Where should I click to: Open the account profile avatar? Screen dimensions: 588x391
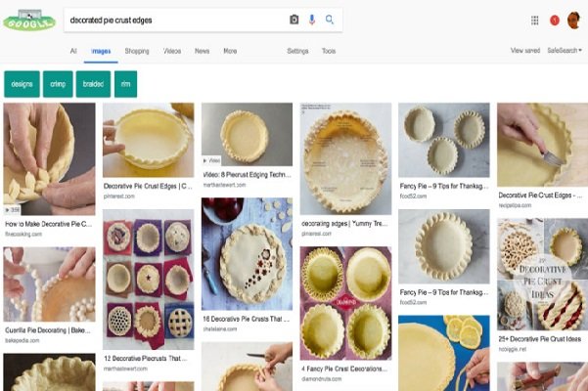coord(574,20)
